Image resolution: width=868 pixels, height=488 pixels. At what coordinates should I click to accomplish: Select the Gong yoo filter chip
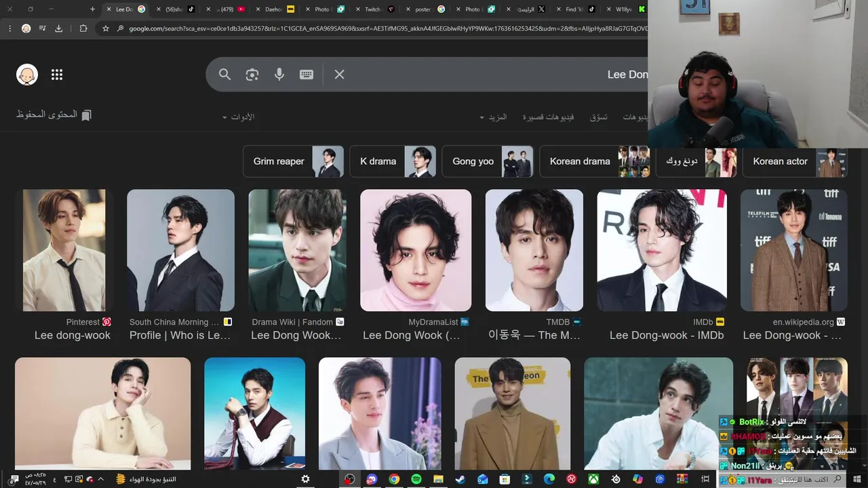point(488,161)
